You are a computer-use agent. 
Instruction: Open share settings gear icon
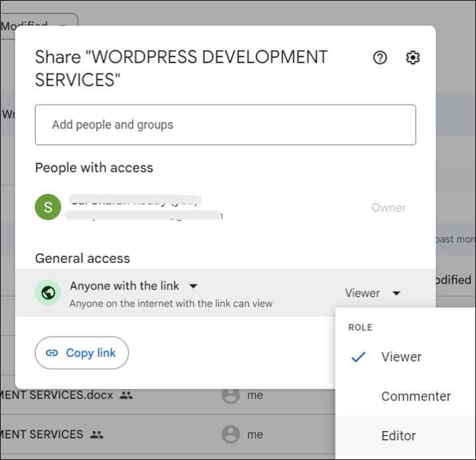click(413, 57)
